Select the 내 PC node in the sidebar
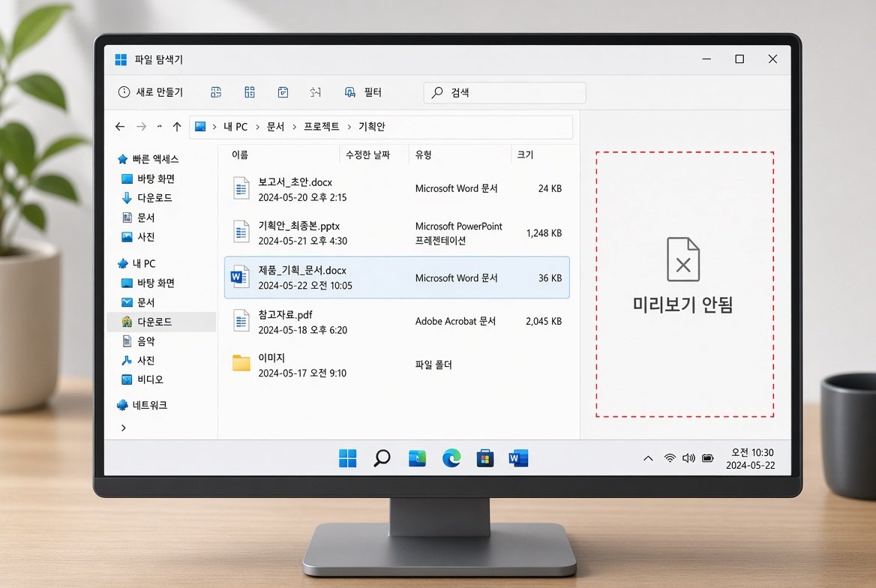876x588 pixels. click(x=136, y=263)
